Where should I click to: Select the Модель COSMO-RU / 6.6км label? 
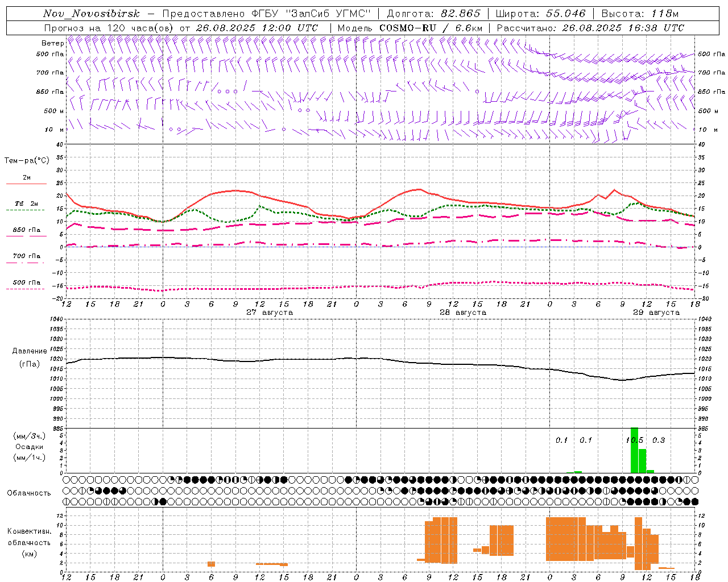410,28
